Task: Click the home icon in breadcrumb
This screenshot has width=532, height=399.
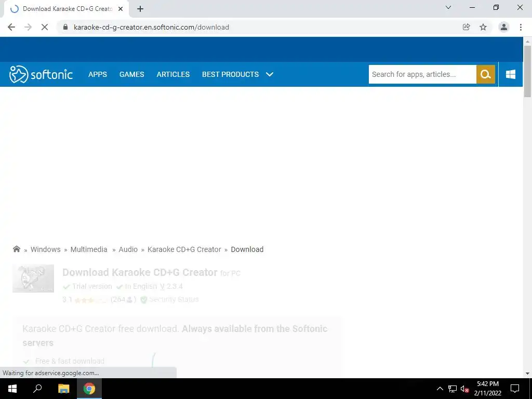Action: (x=16, y=249)
